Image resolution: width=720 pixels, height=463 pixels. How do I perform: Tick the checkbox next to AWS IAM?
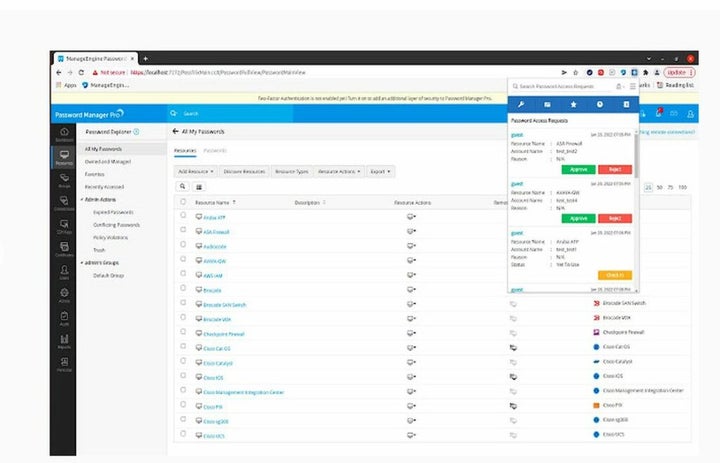(183, 274)
